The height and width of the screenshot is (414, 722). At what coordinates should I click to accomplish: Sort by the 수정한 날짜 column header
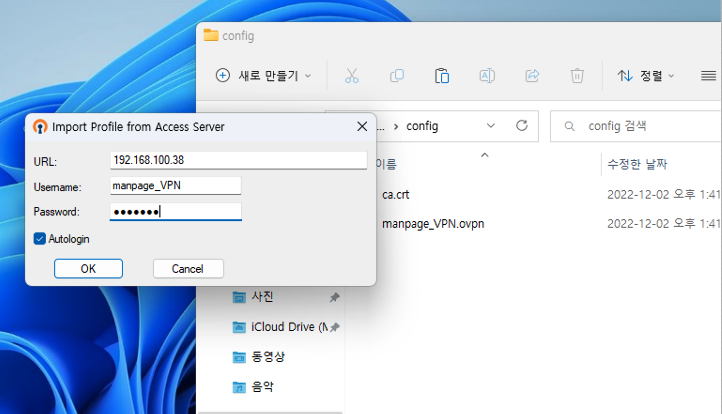(637, 164)
